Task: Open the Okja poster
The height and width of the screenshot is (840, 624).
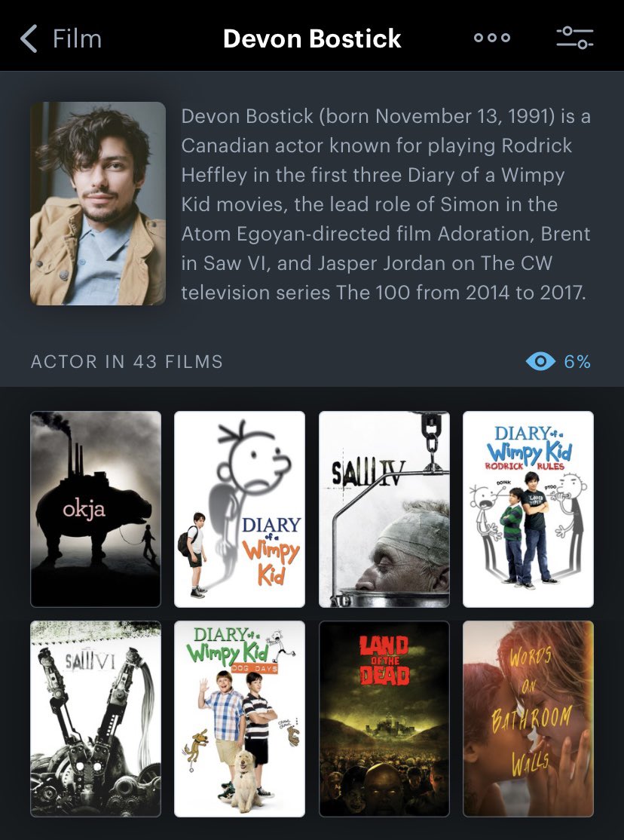Action: click(x=96, y=509)
